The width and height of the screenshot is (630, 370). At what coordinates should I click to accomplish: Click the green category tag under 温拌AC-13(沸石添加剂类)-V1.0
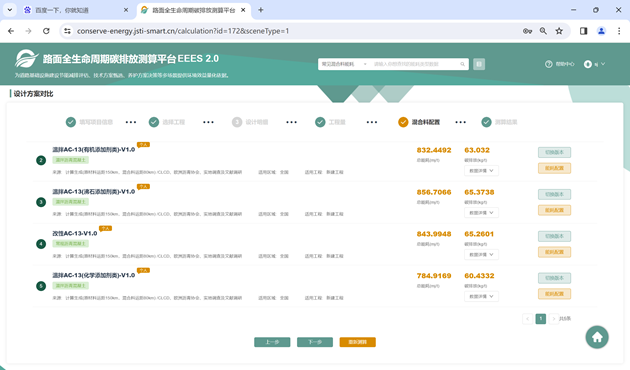click(70, 202)
